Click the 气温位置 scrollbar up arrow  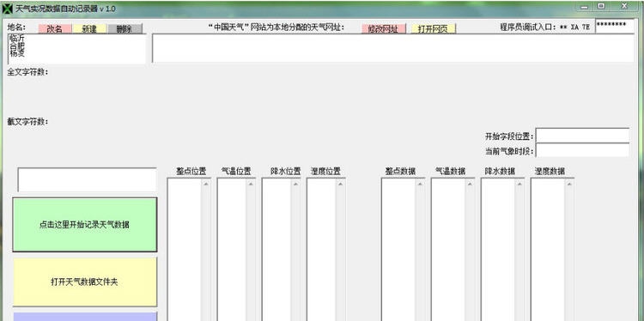click(251, 184)
